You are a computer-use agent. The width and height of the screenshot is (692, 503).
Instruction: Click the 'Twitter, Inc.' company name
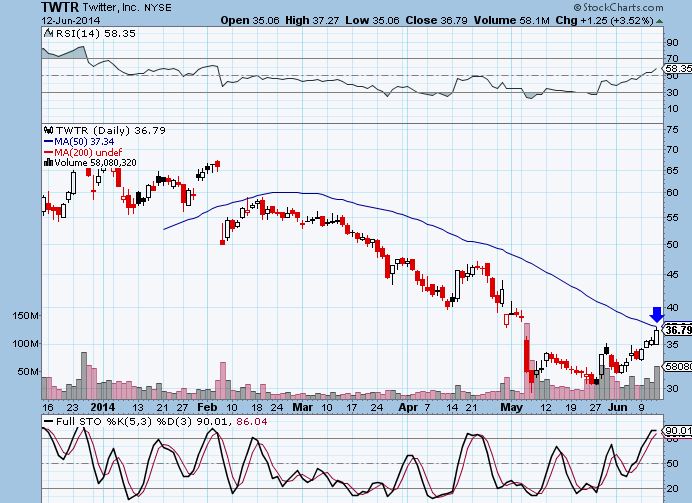point(111,8)
